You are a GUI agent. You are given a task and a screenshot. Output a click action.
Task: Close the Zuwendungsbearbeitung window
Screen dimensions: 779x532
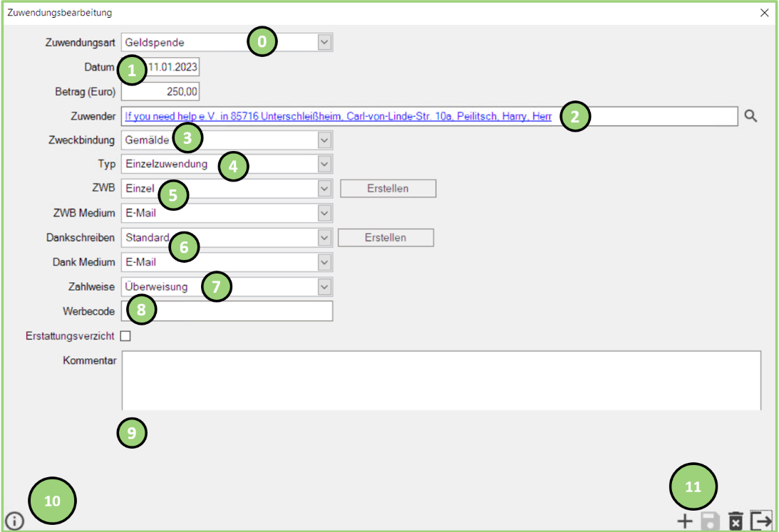(764, 13)
